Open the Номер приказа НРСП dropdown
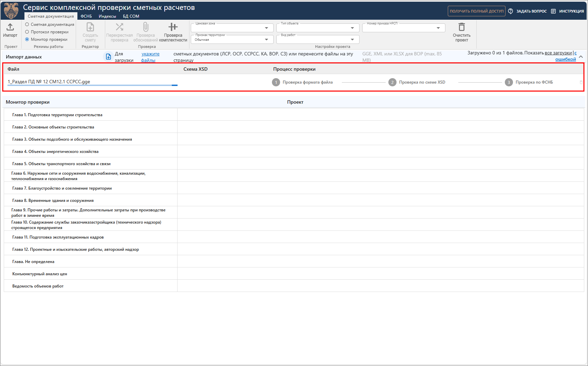The image size is (588, 366). tap(438, 28)
